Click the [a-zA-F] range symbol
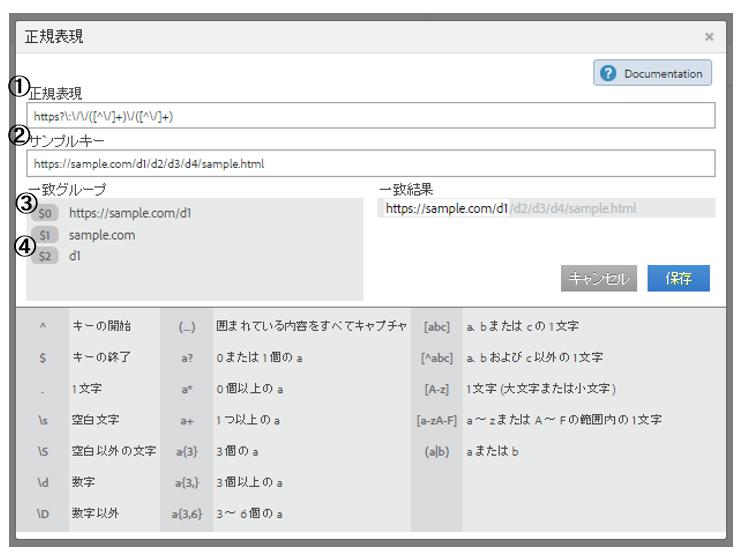This screenshot has width=742, height=558. (437, 420)
